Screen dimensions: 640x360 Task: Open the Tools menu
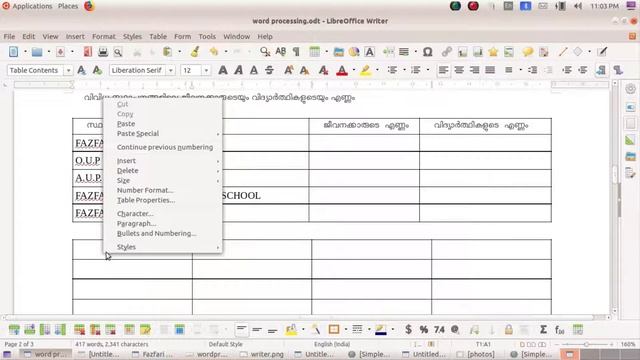click(x=207, y=36)
